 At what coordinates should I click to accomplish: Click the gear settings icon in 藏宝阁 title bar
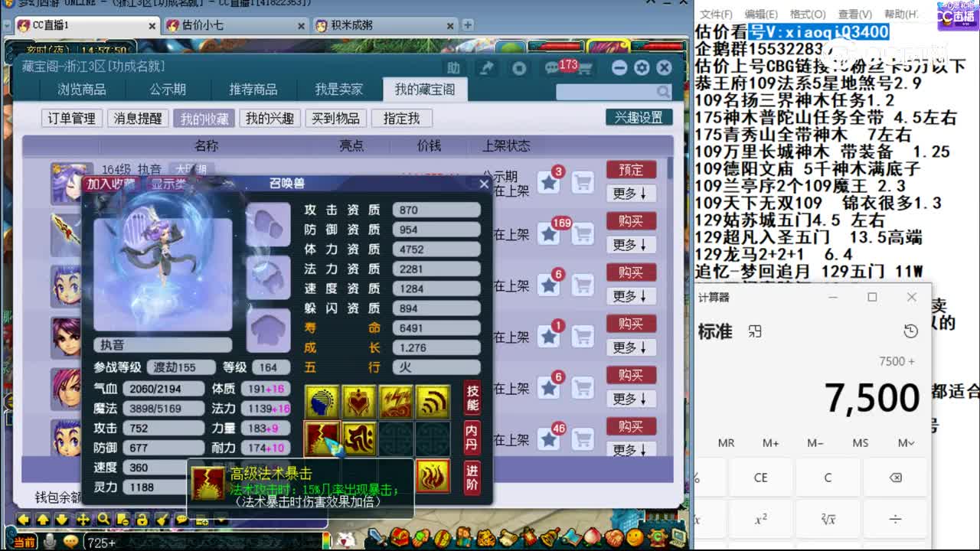coord(642,68)
